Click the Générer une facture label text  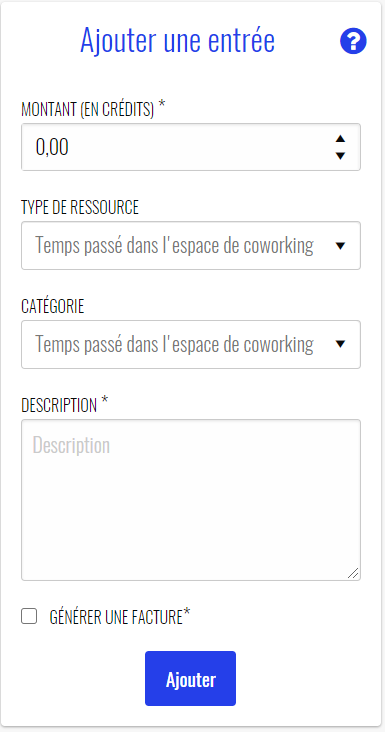tap(120, 617)
